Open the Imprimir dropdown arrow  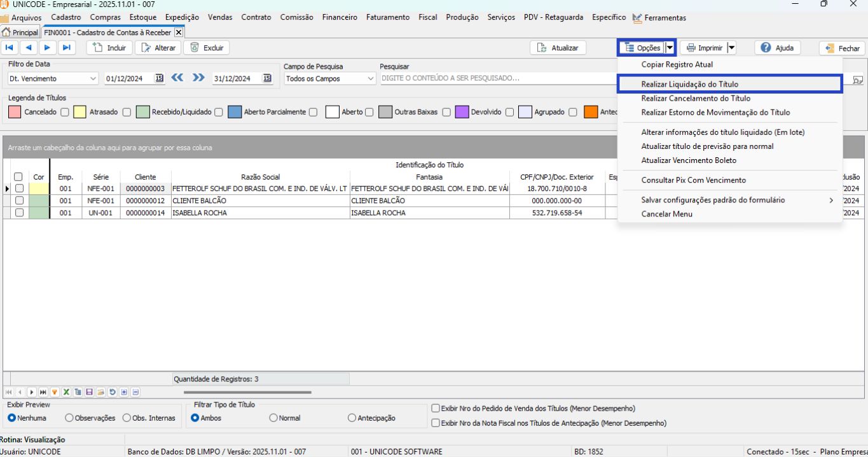pyautogui.click(x=731, y=48)
